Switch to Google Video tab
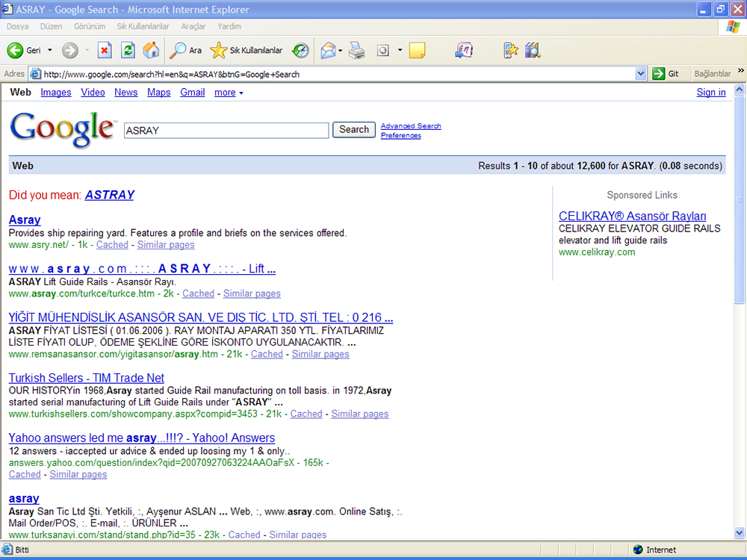 pyautogui.click(x=93, y=93)
